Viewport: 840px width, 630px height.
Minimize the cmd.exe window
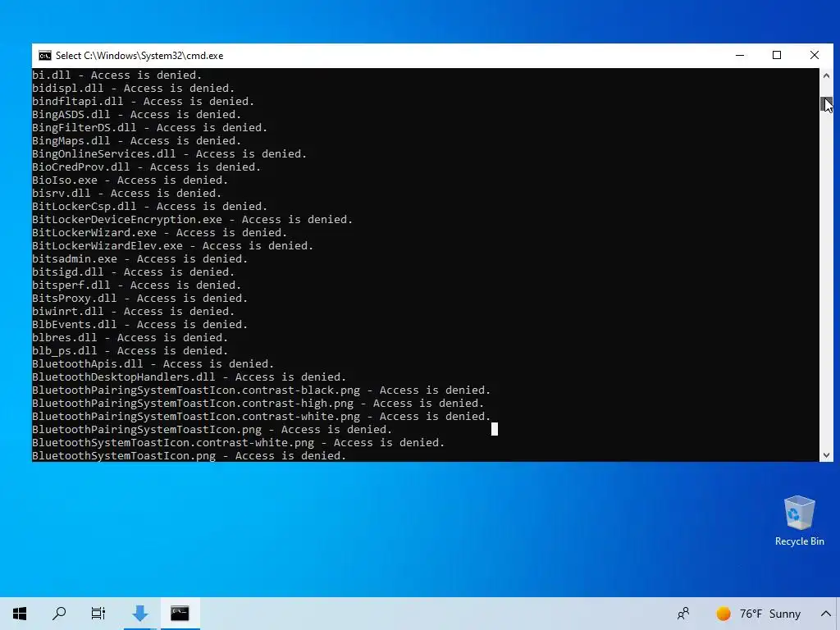(x=740, y=55)
